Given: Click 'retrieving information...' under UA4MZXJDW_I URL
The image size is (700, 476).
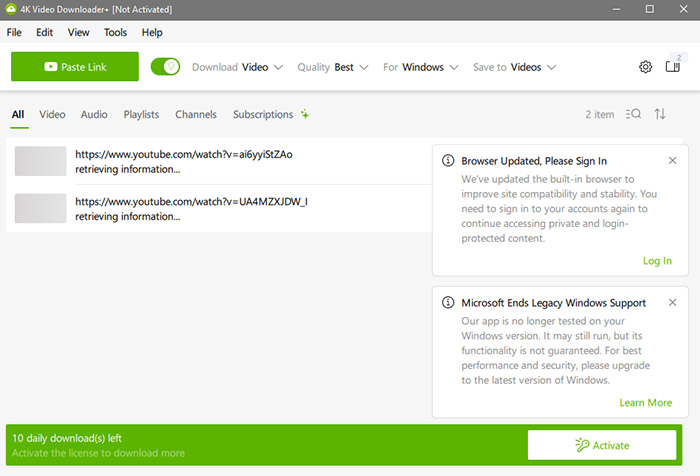Looking at the screenshot, I should [x=128, y=217].
